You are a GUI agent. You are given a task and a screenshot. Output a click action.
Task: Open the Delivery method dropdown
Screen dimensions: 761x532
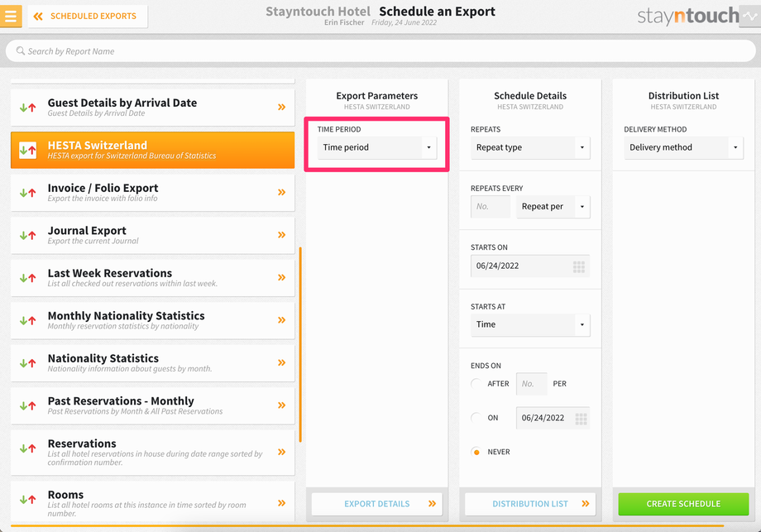point(683,147)
